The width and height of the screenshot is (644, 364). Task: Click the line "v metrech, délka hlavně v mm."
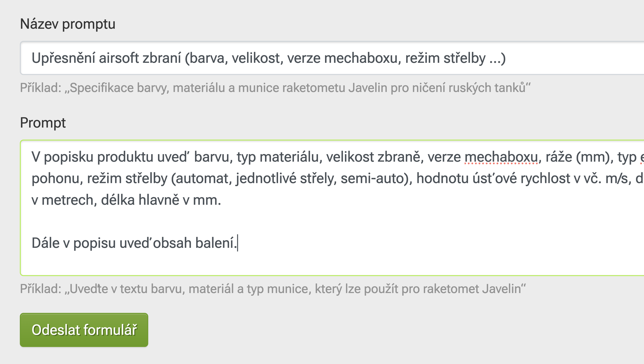pyautogui.click(x=126, y=200)
